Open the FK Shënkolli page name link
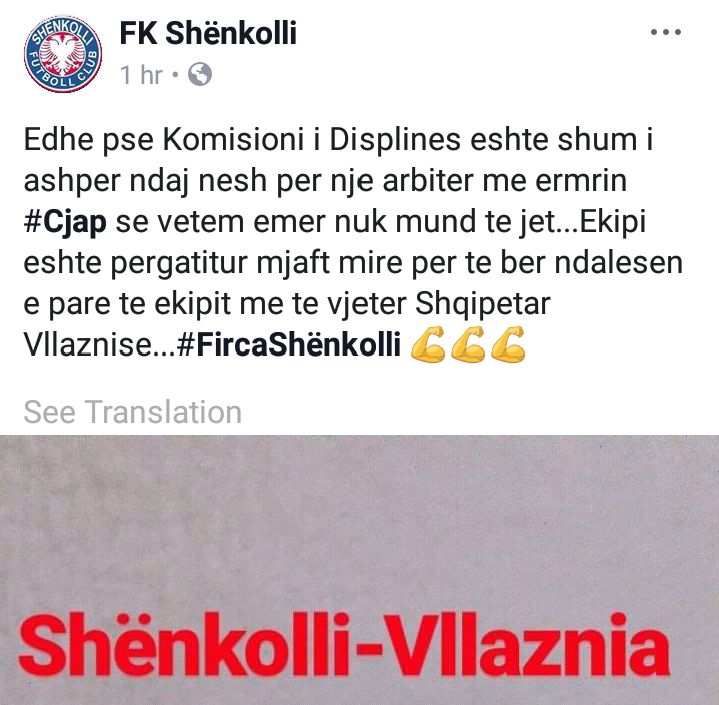719x705 pixels. [x=208, y=33]
